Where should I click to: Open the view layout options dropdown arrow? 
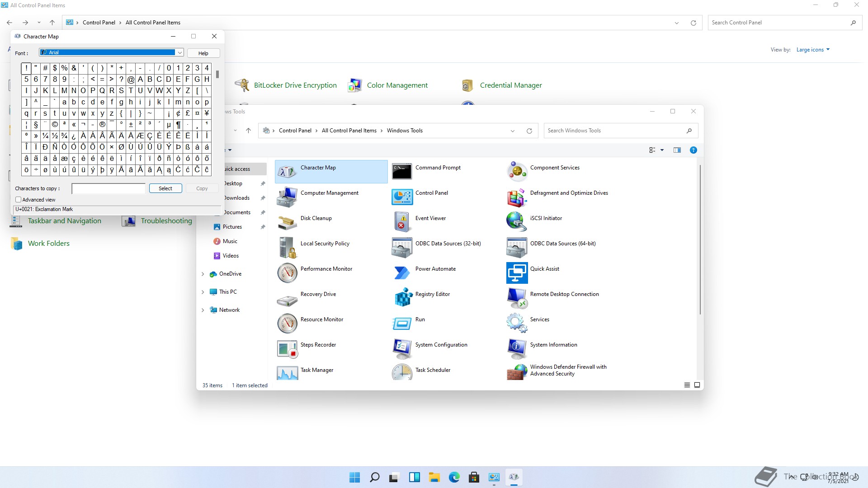662,150
